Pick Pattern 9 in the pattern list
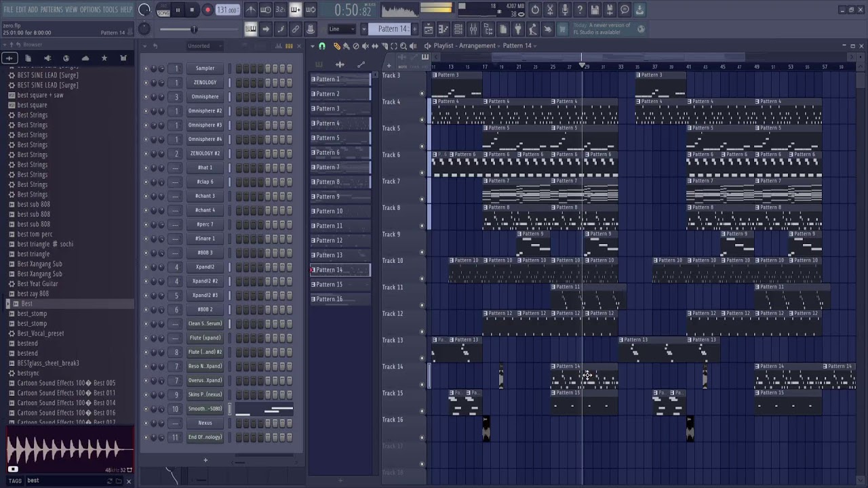Image resolution: width=868 pixels, height=488 pixels. (340, 197)
